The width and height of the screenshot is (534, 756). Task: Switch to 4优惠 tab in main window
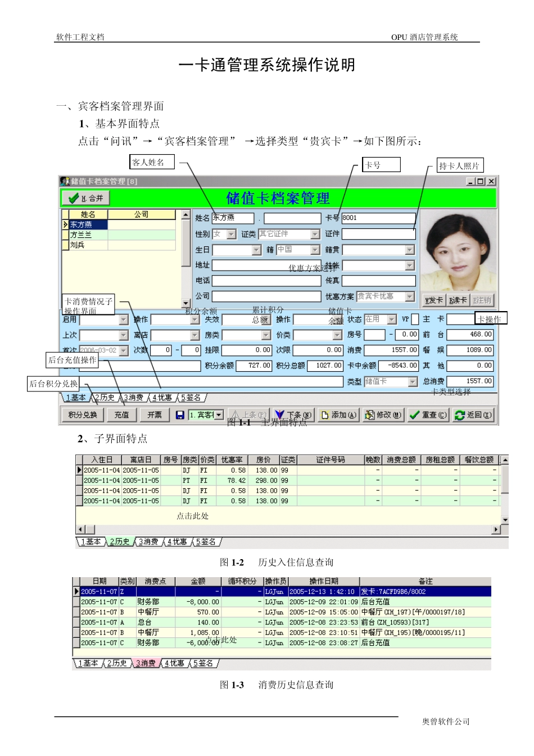(x=162, y=397)
